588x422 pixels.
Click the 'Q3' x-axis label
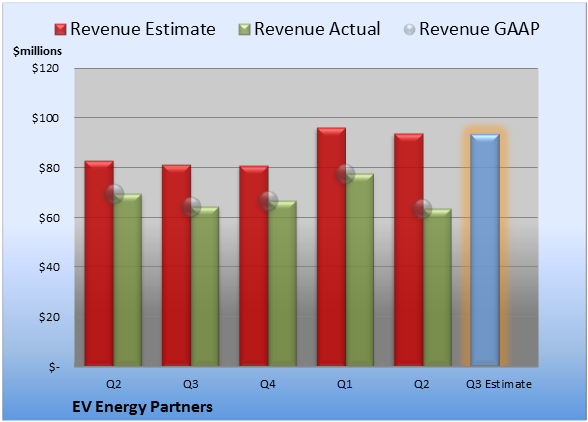191,384
